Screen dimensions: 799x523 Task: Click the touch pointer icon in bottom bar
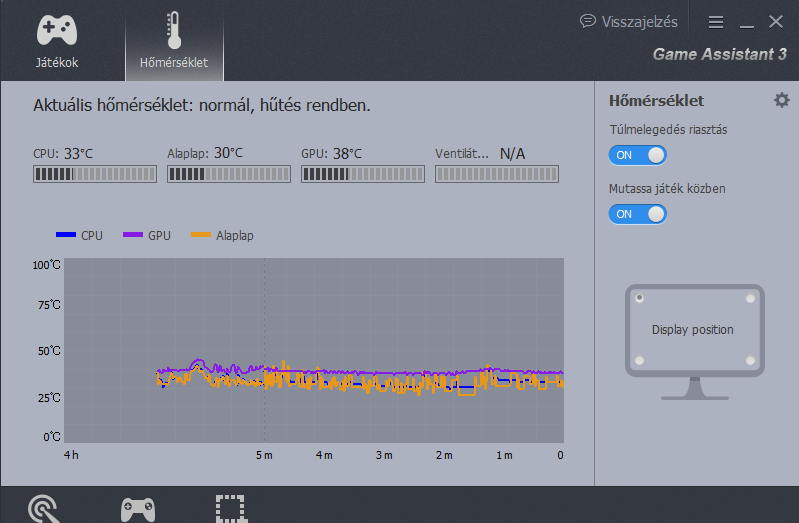(44, 509)
